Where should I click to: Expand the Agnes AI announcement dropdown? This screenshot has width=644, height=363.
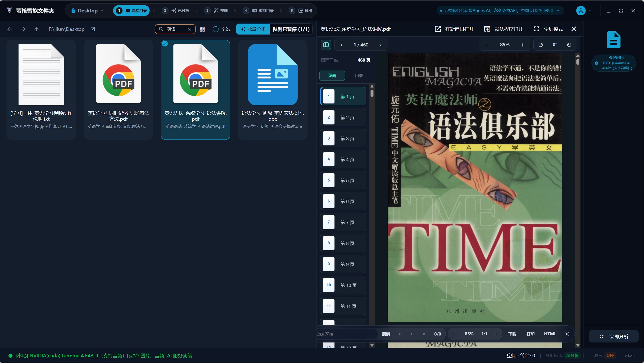558,11
